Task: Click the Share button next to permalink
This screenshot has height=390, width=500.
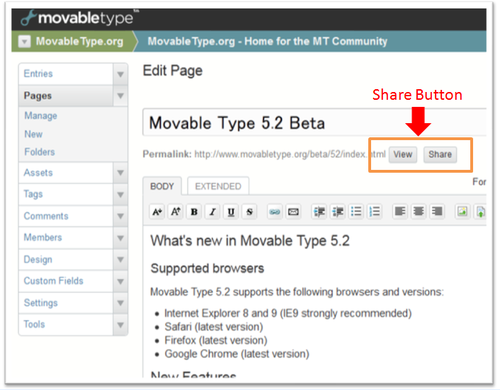Action: point(440,155)
